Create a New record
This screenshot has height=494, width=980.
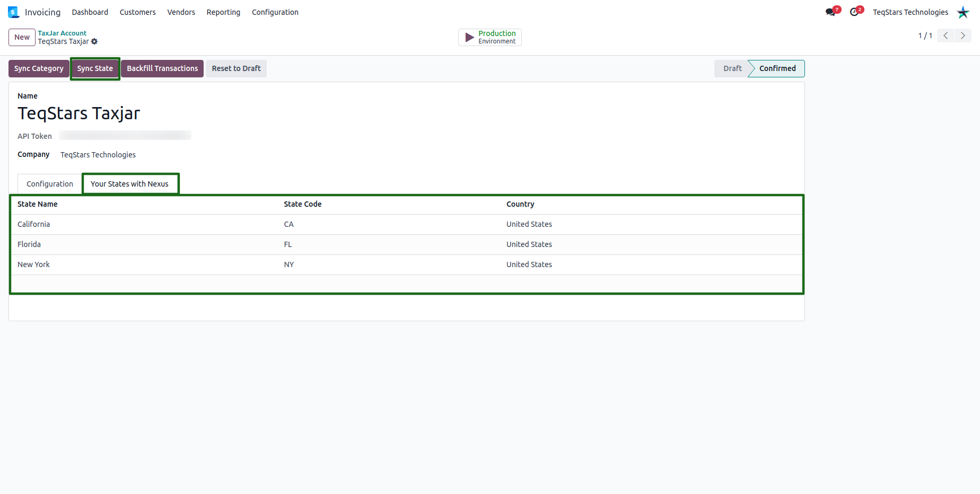[22, 37]
